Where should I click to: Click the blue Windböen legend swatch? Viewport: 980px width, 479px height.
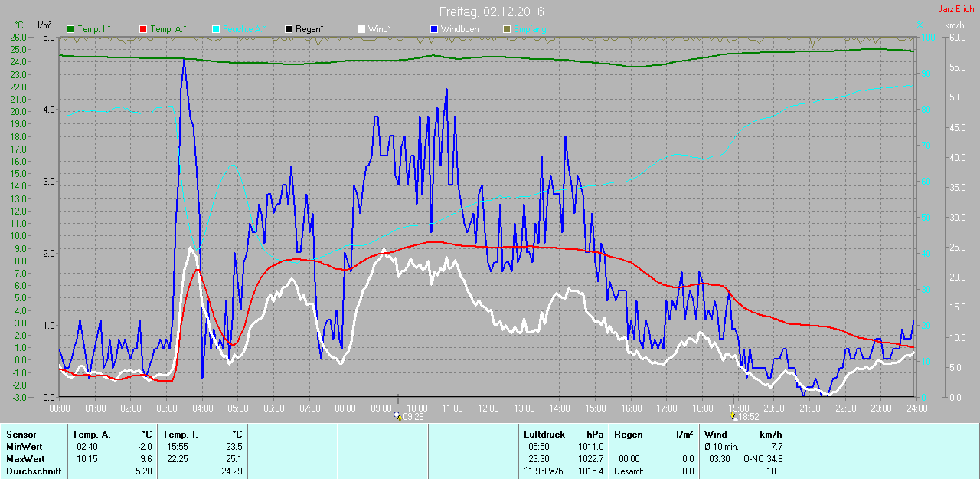(433, 29)
